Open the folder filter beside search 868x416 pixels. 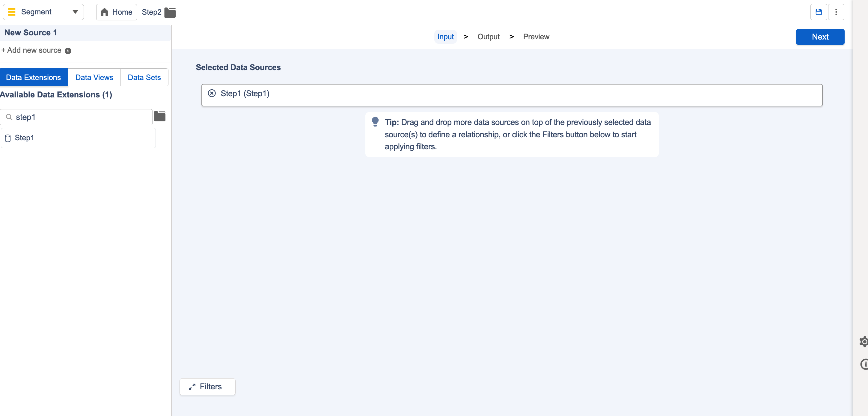[160, 116]
